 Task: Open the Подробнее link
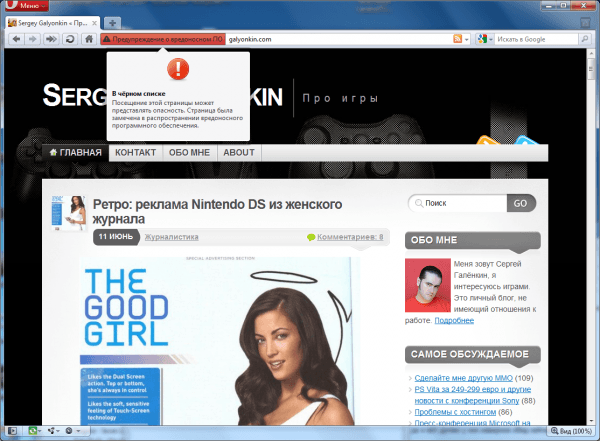point(454,320)
